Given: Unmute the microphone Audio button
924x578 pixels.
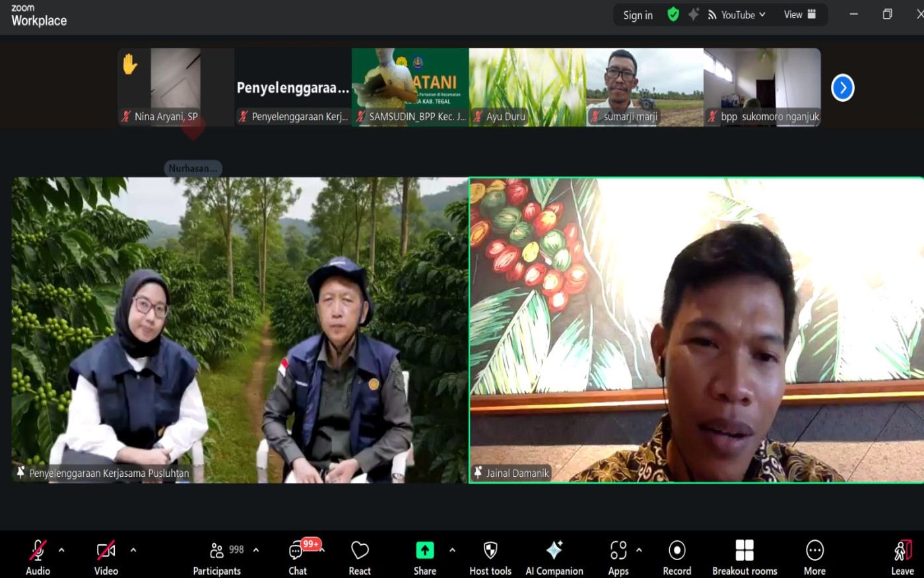Looking at the screenshot, I should pos(38,558).
